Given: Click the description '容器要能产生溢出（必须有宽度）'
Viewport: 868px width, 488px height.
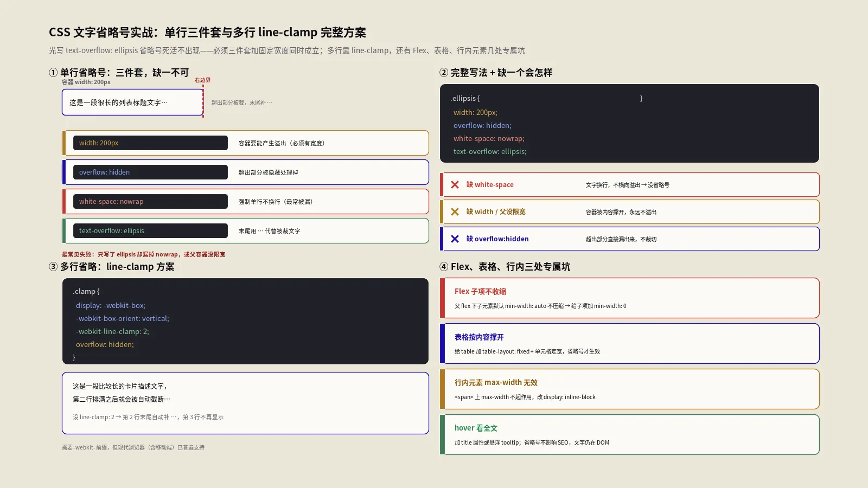Looking at the screenshot, I should pyautogui.click(x=283, y=143).
